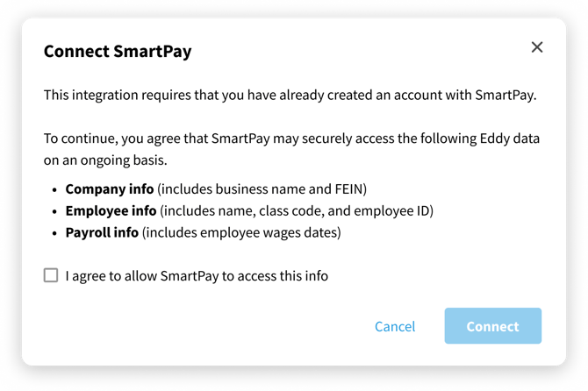Click the bold Company info text
The width and height of the screenshot is (588, 391).
(x=111, y=188)
